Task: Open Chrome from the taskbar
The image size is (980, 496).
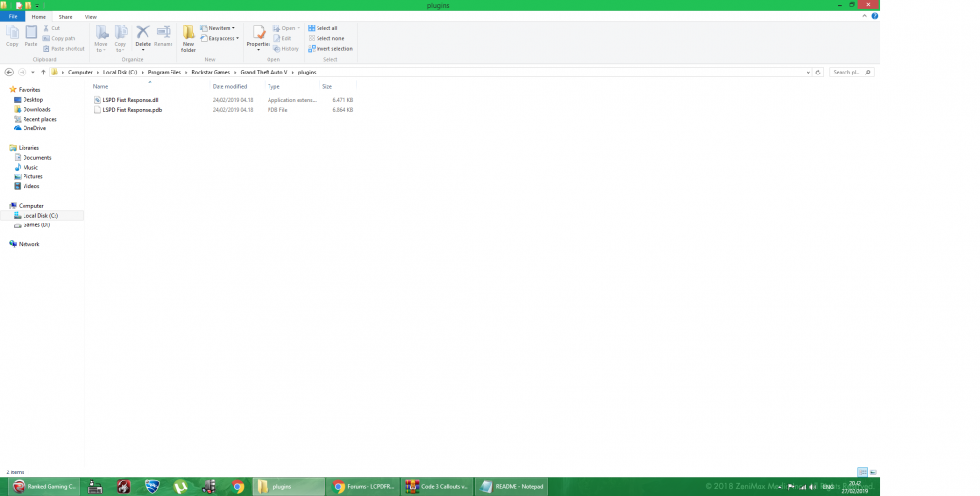Action: 237,486
